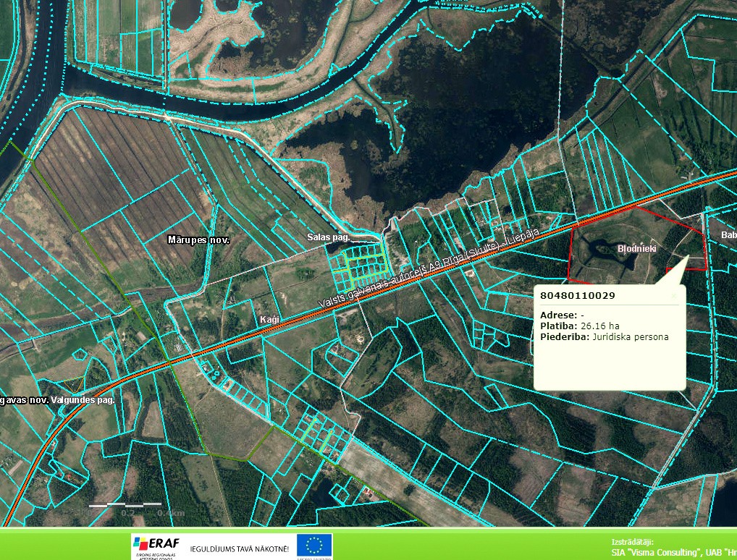Image resolution: width=737 pixels, height=560 pixels.
Task: Click the Mārupes nov. map label
Action: [x=198, y=239]
